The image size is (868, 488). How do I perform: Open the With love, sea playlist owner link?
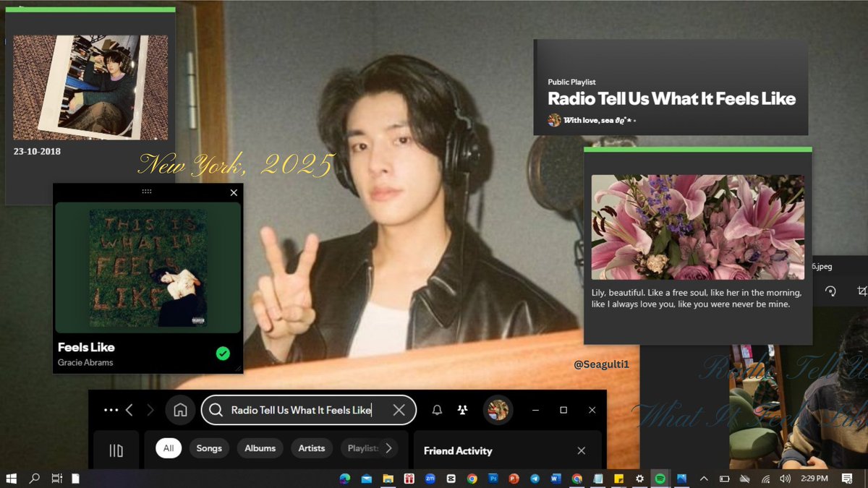tap(600, 120)
